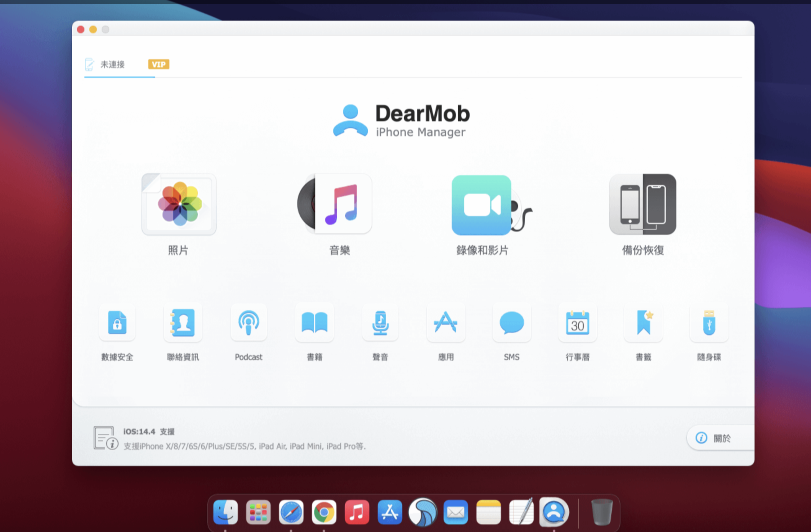The height and width of the screenshot is (532, 811).
Task: Open 數據安全 data security tool
Action: (117, 322)
